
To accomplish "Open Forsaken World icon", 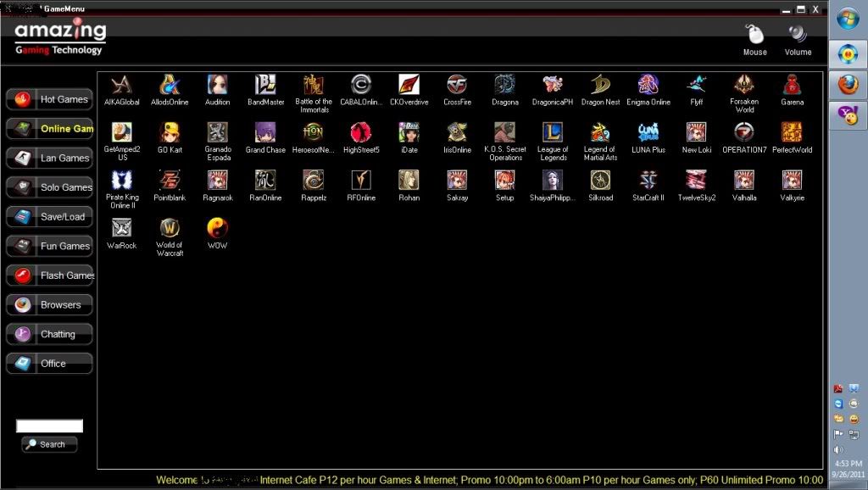I will 744,86.
